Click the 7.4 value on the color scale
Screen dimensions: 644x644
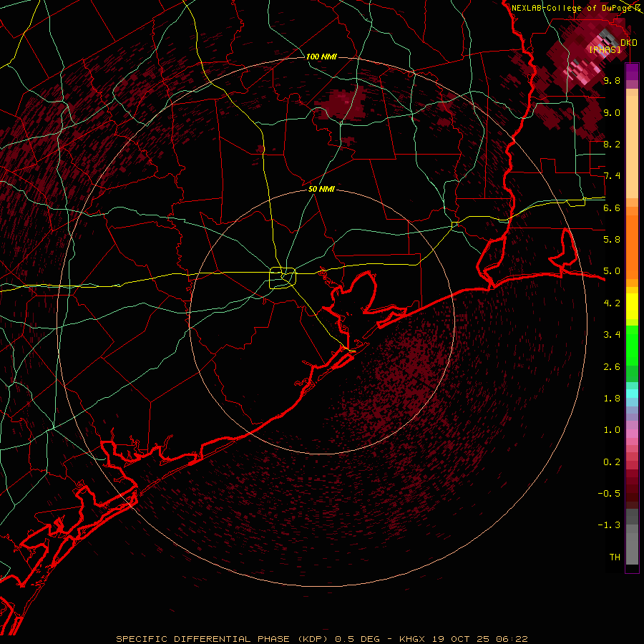612,176
